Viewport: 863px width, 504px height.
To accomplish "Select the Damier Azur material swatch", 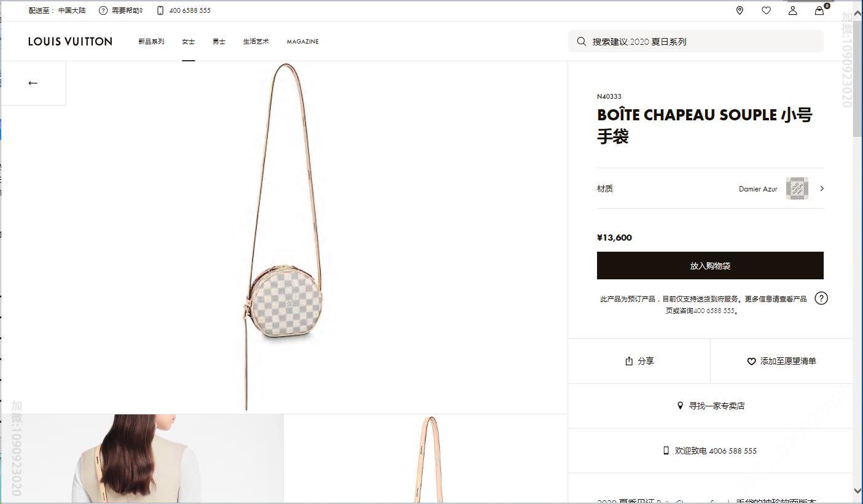I will [797, 188].
